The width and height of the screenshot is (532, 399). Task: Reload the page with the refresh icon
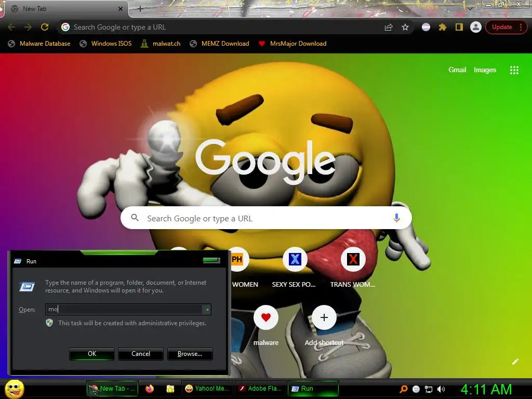point(45,27)
